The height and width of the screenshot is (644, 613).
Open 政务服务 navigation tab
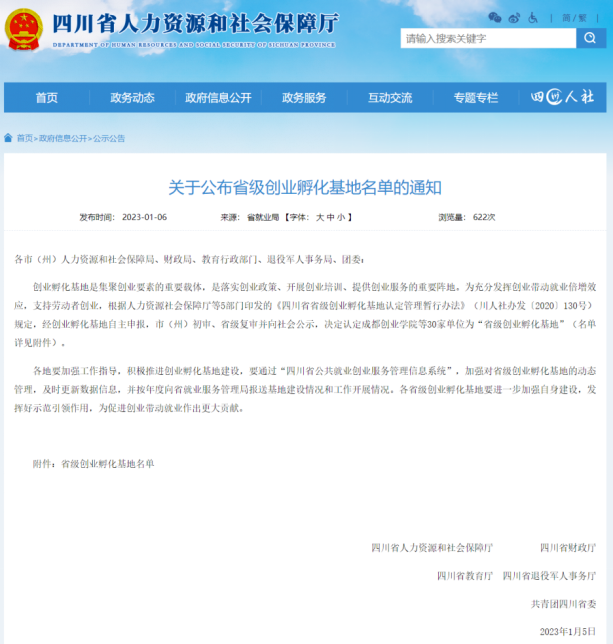304,98
